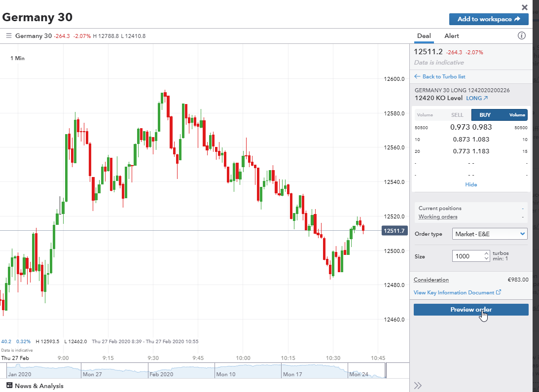539x392 pixels.
Task: Increase size with the up stepper arrow
Action: point(486,253)
